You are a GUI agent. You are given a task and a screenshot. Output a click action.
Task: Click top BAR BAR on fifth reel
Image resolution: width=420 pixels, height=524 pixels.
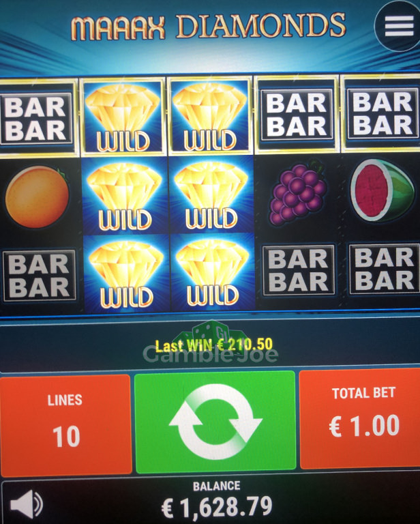click(382, 113)
